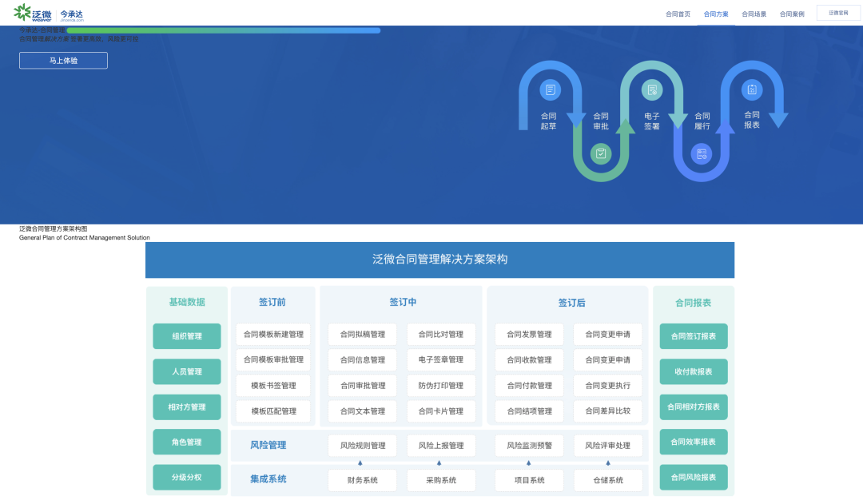Viewport: 863px width, 504px height.
Task: Click the 风险上报管理 cell
Action: (441, 446)
